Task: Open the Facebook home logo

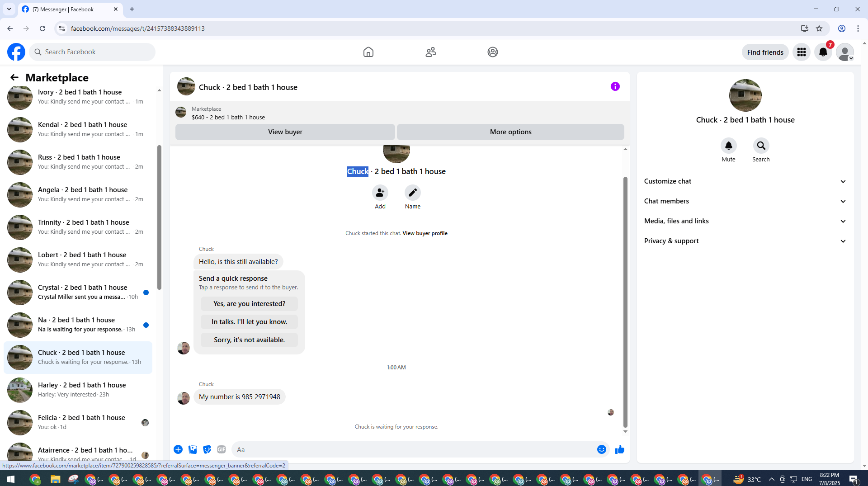Action: (16, 52)
